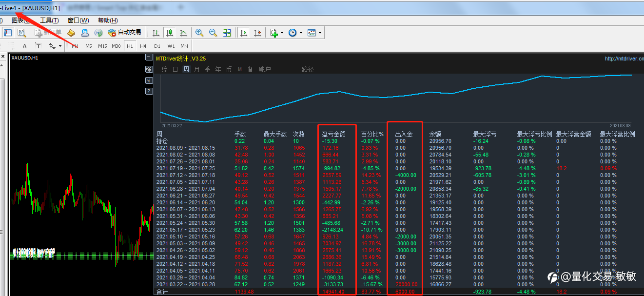Screen dimensions: 644x296
Task: Switch chart to line chart display
Action: point(183,33)
